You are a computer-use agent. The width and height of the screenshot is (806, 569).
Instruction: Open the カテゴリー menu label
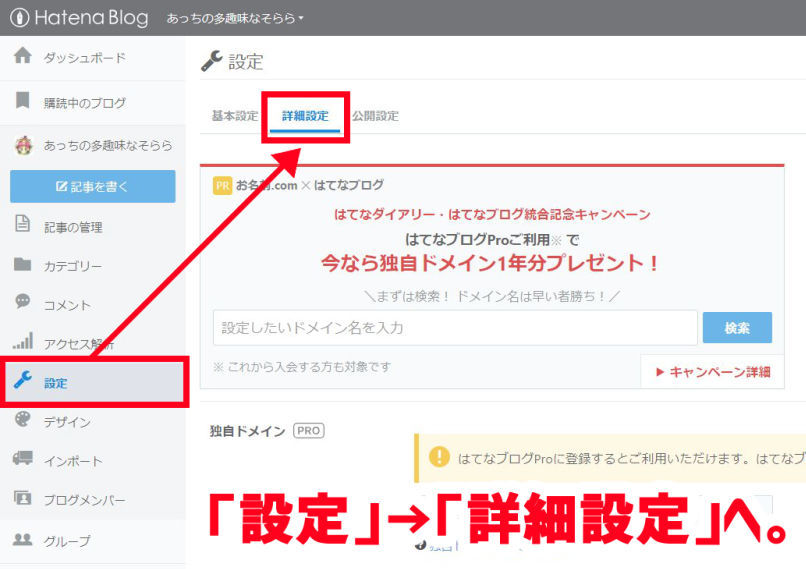pyautogui.click(x=72, y=266)
